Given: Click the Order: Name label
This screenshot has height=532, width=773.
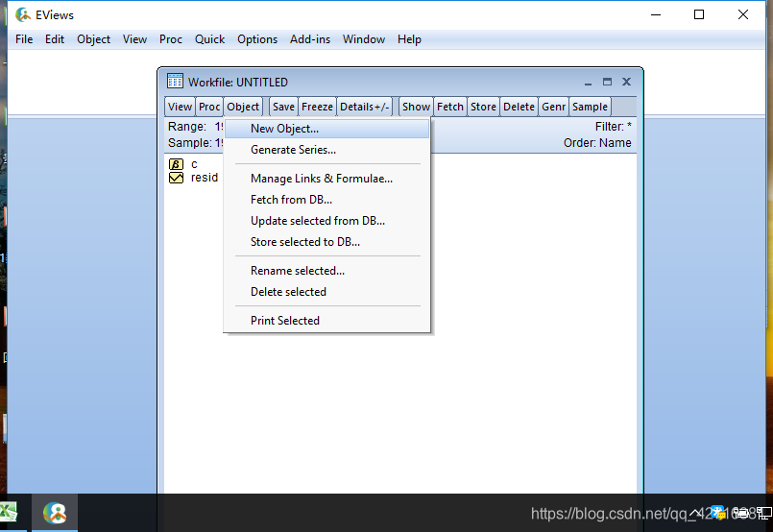Looking at the screenshot, I should [x=597, y=143].
